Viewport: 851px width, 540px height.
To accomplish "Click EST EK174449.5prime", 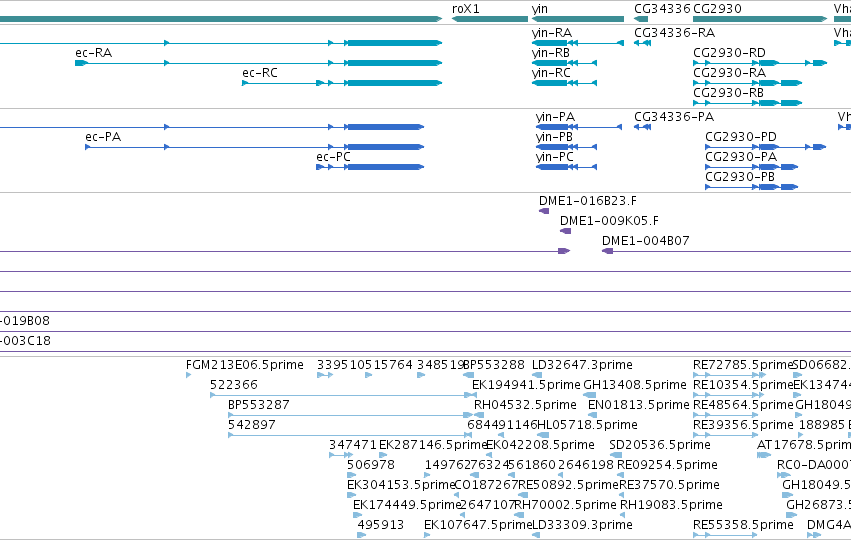I will pos(357,516).
